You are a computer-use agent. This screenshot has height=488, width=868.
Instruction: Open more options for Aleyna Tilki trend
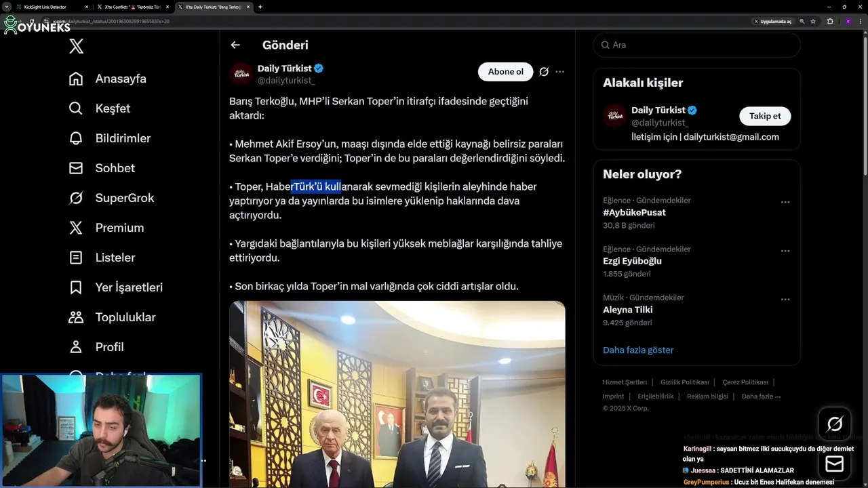click(x=785, y=300)
